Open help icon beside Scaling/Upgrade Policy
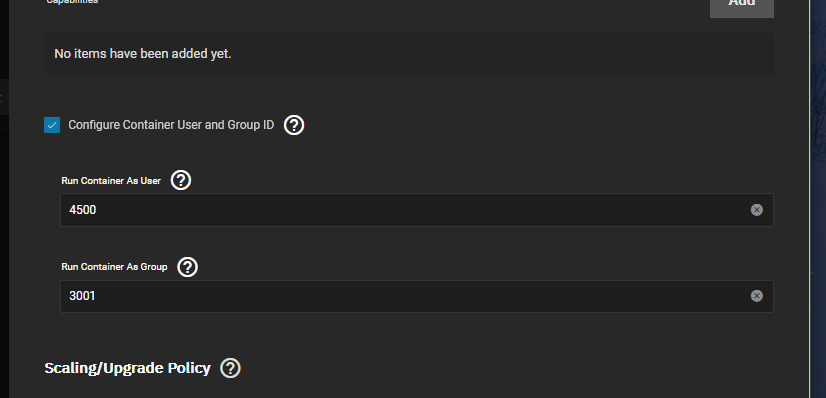This screenshot has height=398, width=826. tap(230, 368)
